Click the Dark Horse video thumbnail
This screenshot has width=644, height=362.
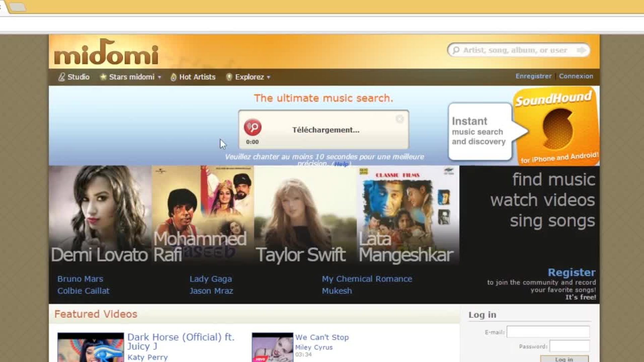coord(91,347)
